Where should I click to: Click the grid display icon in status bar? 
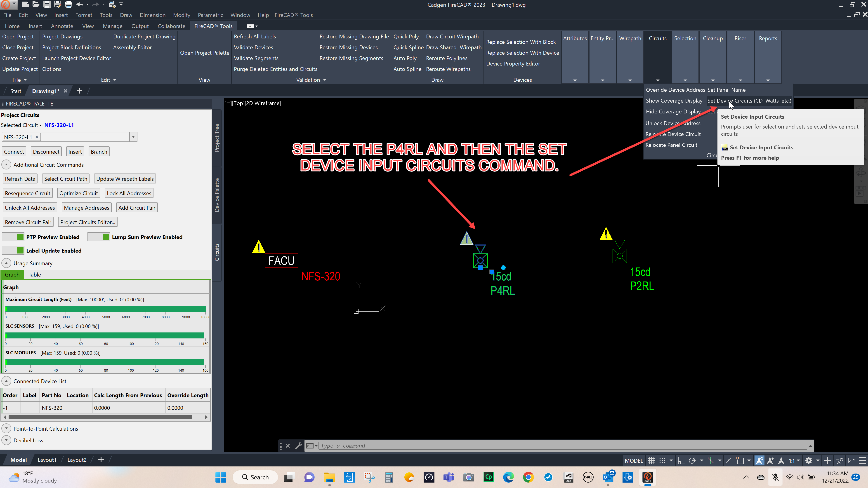tap(651, 460)
